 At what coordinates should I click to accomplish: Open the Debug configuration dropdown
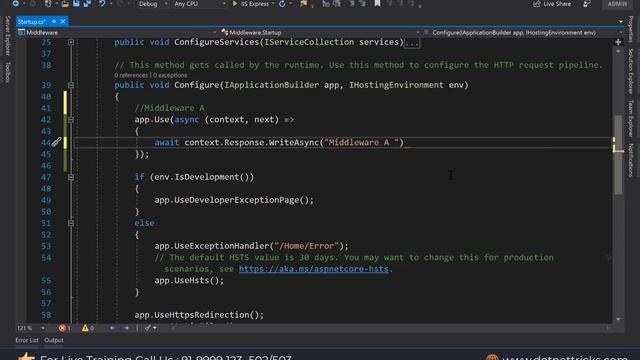[x=166, y=4]
